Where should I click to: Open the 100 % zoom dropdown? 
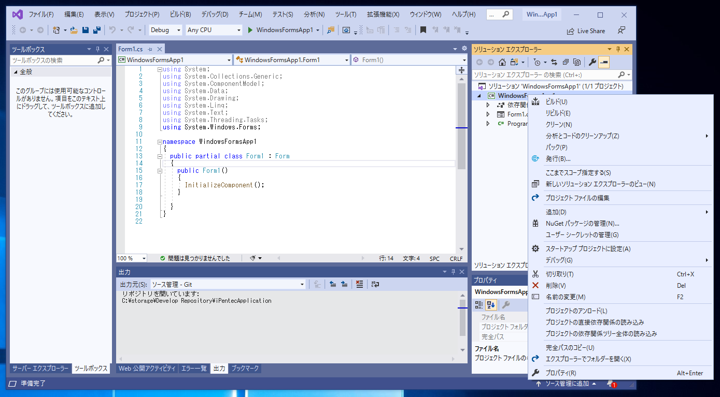point(131,258)
